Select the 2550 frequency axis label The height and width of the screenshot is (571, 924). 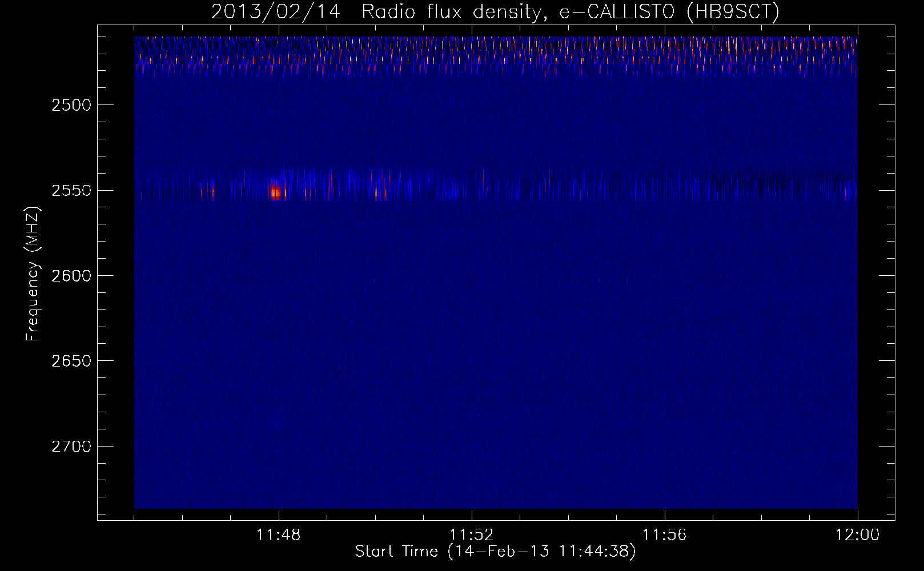71,190
